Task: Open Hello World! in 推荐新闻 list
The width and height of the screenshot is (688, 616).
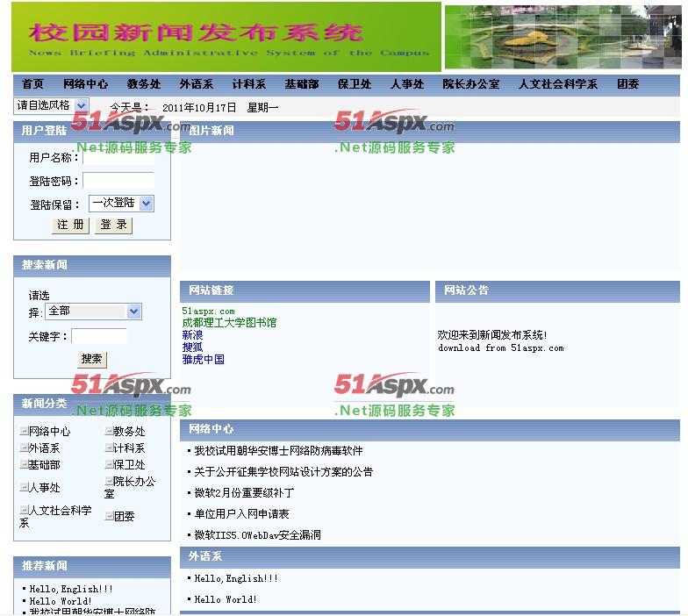Action: click(x=61, y=601)
